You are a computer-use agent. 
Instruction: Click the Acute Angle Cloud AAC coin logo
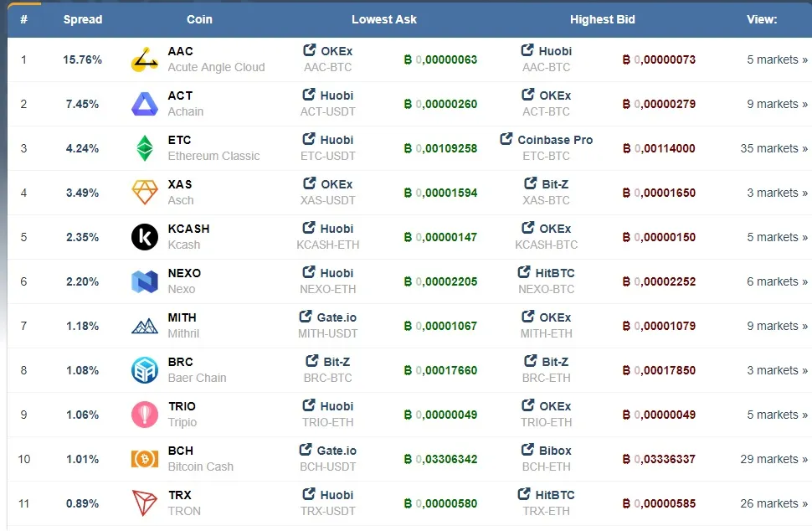(145, 59)
